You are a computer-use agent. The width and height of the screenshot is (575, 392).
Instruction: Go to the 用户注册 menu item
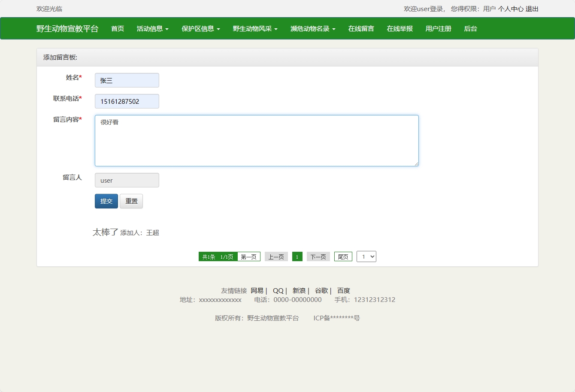coord(438,28)
